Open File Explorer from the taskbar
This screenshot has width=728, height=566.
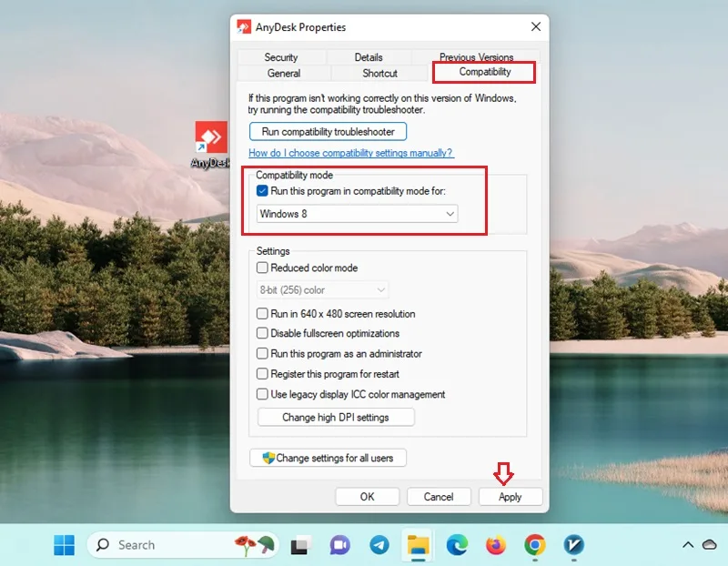(x=418, y=545)
